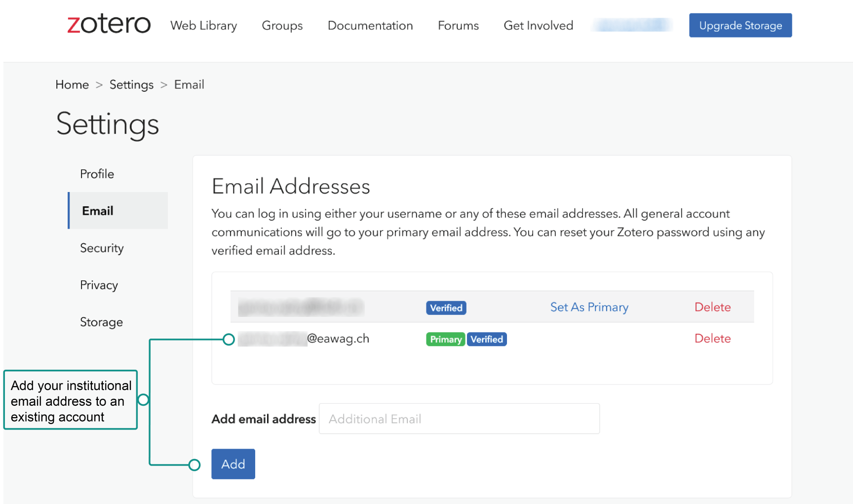Open the Web Library page

203,26
